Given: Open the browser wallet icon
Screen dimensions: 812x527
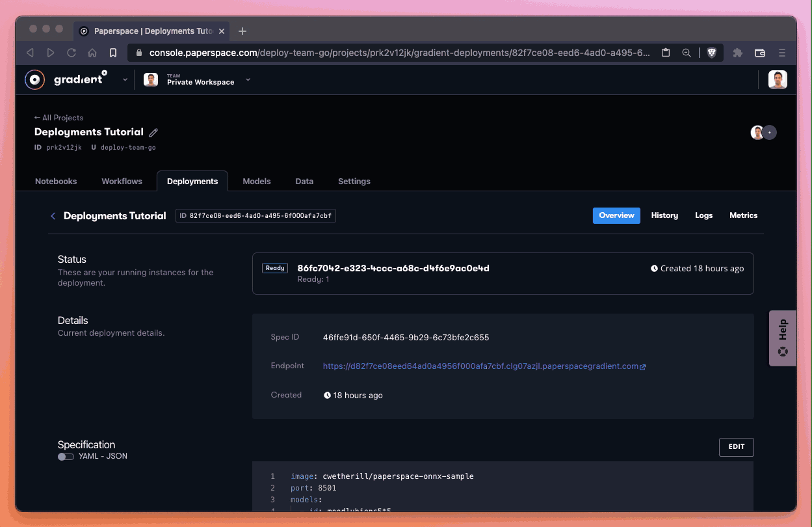Looking at the screenshot, I should click(x=760, y=53).
